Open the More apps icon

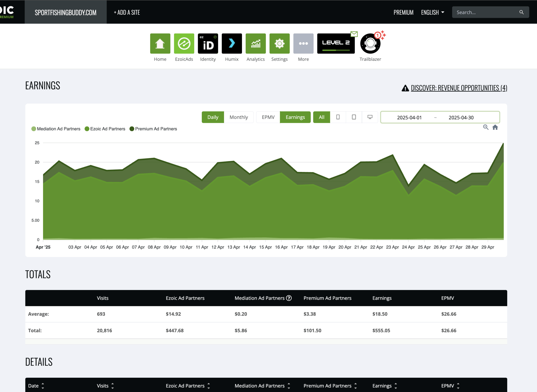(304, 43)
